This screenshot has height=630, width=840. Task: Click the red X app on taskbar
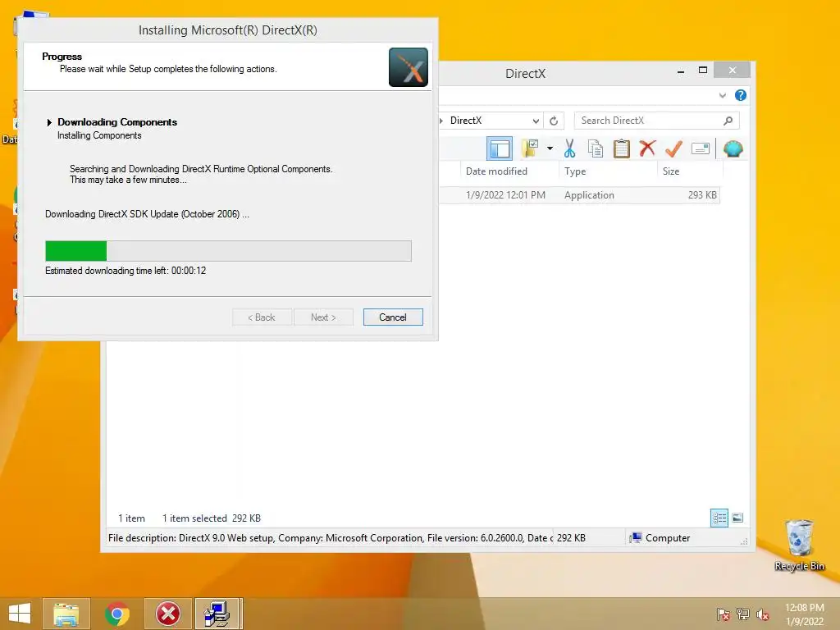click(168, 614)
